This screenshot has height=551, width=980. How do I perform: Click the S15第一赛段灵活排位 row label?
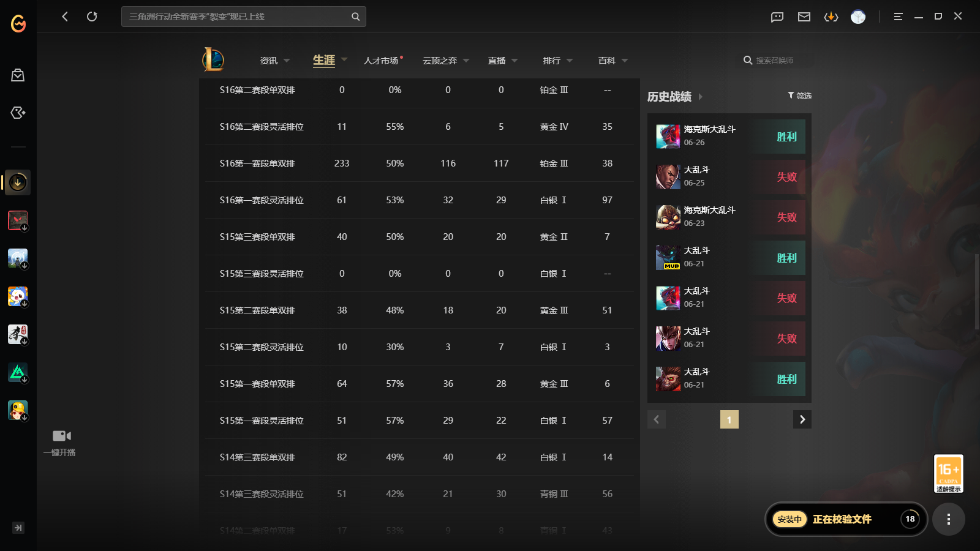pos(262,421)
